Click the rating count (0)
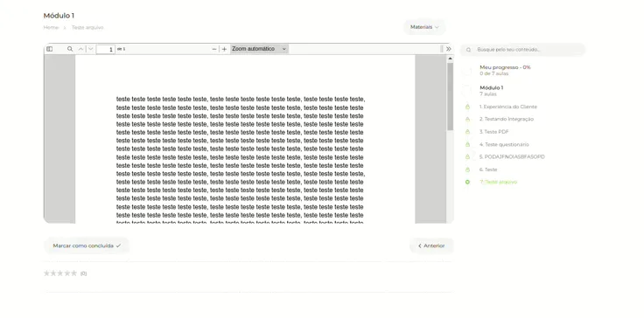This screenshot has width=644, height=318. 83,273
